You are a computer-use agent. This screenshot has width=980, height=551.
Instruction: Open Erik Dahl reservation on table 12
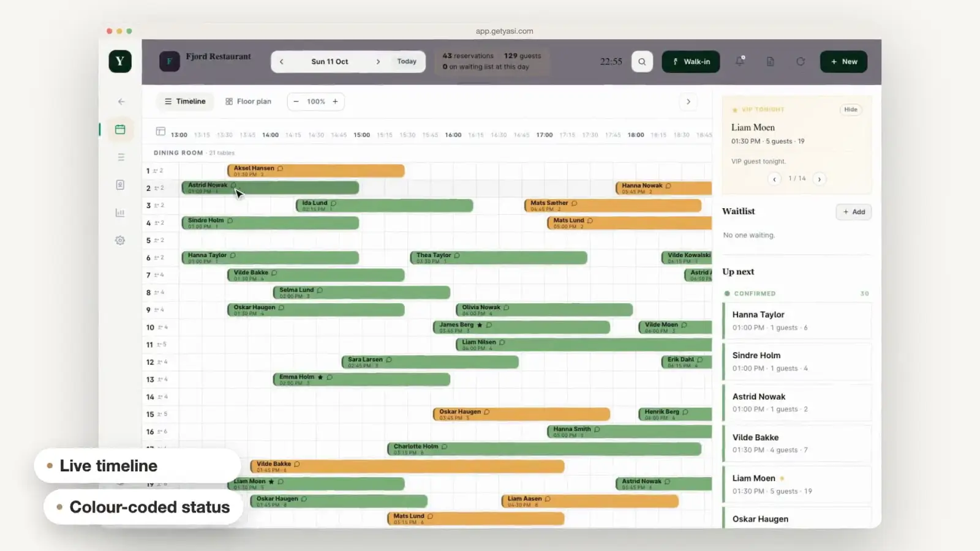pyautogui.click(x=687, y=362)
